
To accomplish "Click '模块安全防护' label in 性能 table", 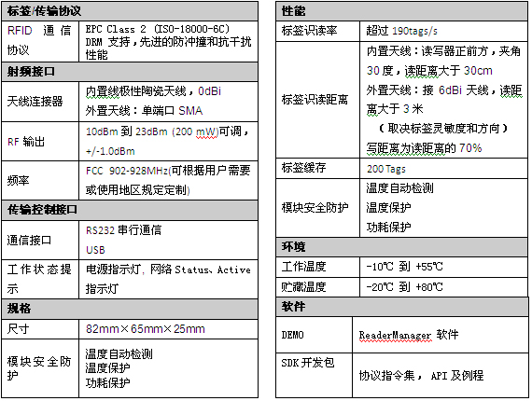I will (x=317, y=207).
